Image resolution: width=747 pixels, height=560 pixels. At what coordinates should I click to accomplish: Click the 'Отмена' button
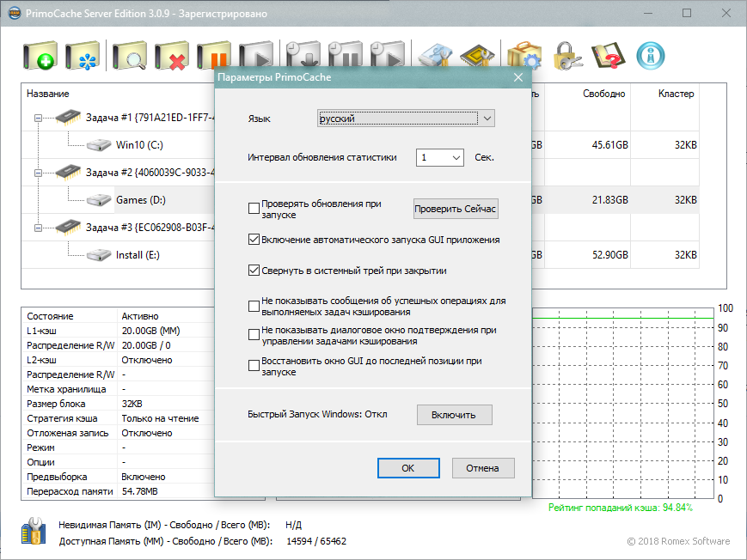(x=482, y=468)
